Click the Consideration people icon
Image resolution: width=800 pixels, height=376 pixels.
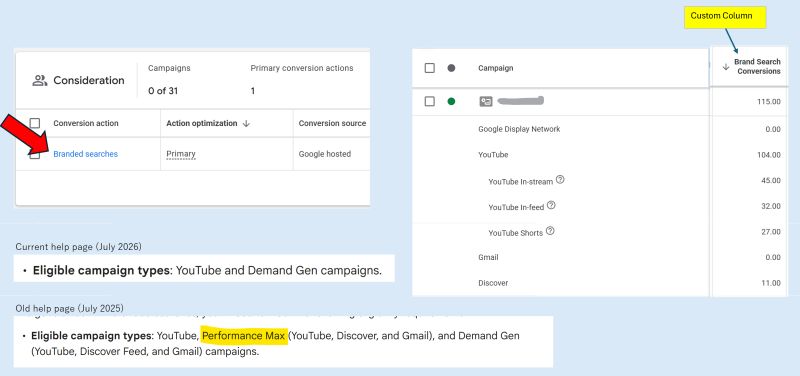tap(40, 80)
